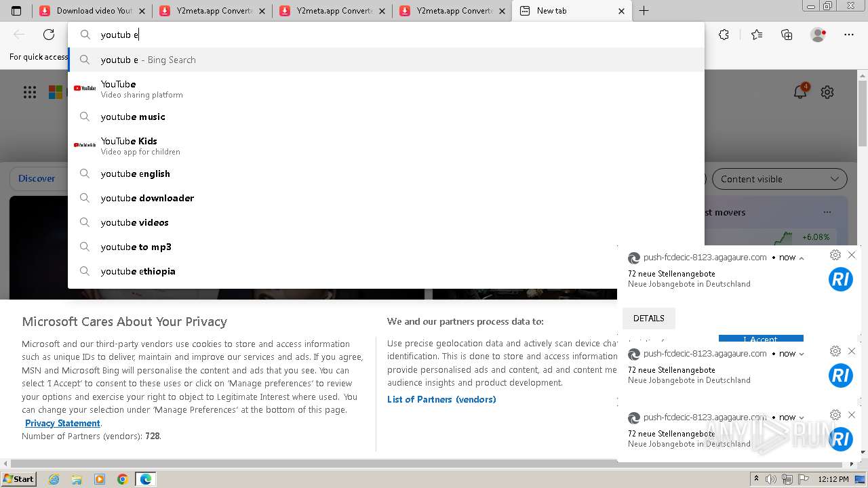Screen dimensions: 868x488
Task: Open first agagaure notification settings gear
Action: pyautogui.click(x=835, y=255)
